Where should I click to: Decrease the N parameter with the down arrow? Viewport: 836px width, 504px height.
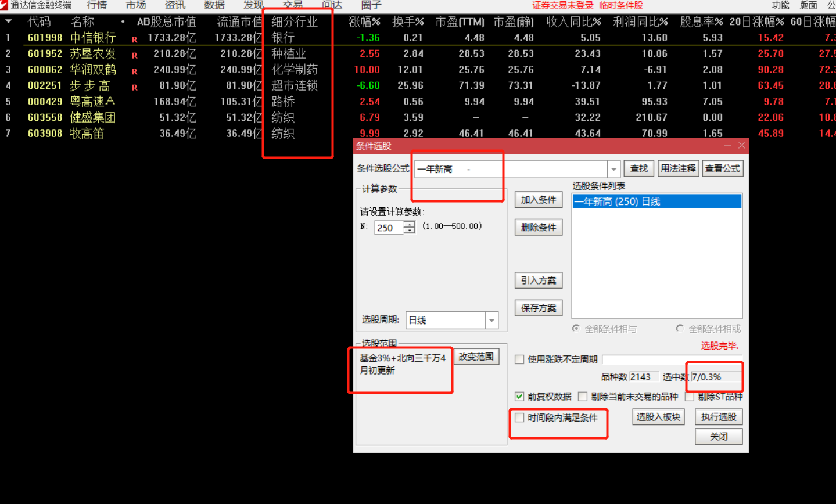click(410, 231)
